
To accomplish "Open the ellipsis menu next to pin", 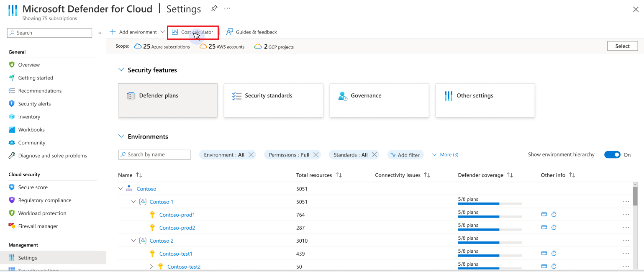I will pyautogui.click(x=227, y=8).
